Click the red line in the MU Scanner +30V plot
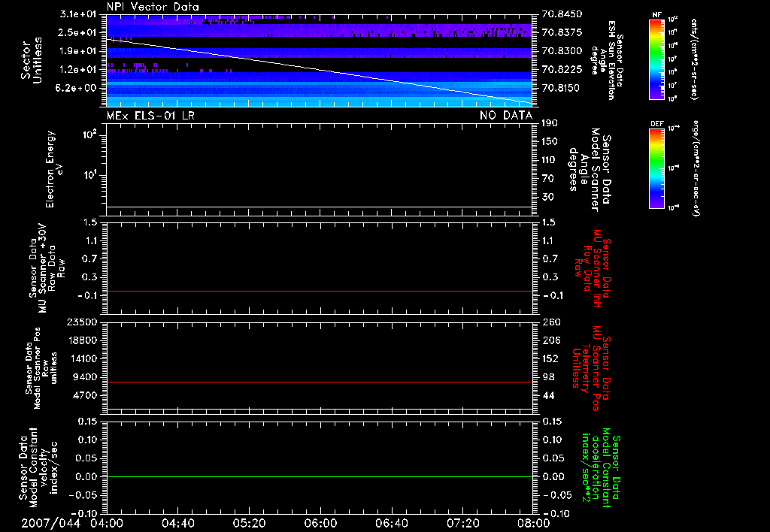Viewport: 770px width, 532px height. tap(320, 291)
